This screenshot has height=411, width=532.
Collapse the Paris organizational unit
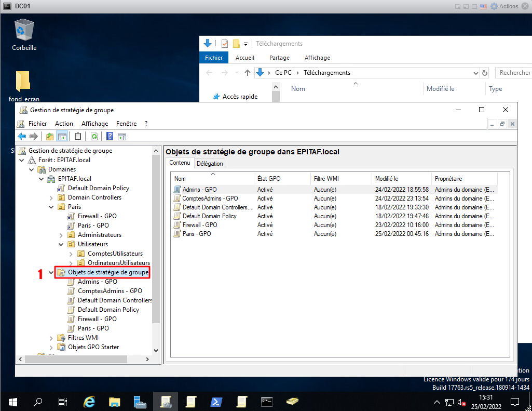point(51,207)
